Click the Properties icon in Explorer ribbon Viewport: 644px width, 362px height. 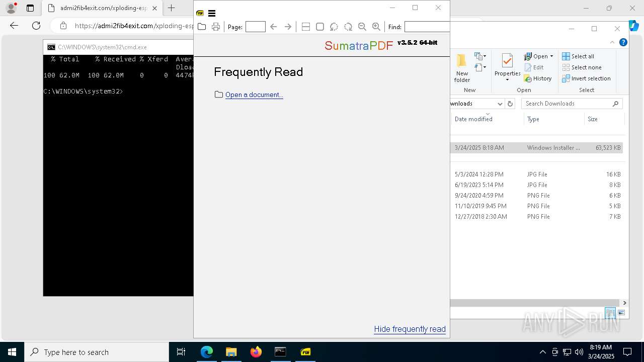tap(507, 61)
